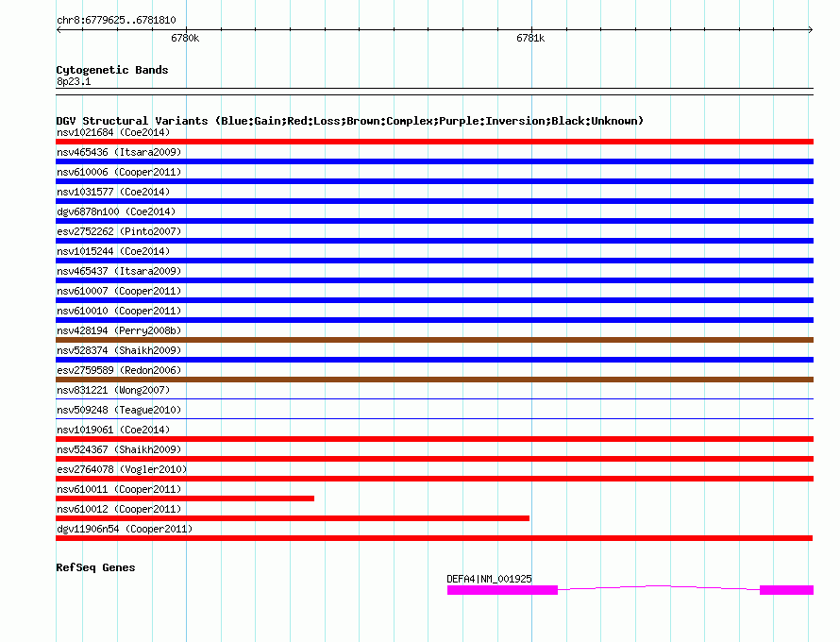
Task: Click the nsv610011 (Cooper2011) label
Action: tap(119, 489)
